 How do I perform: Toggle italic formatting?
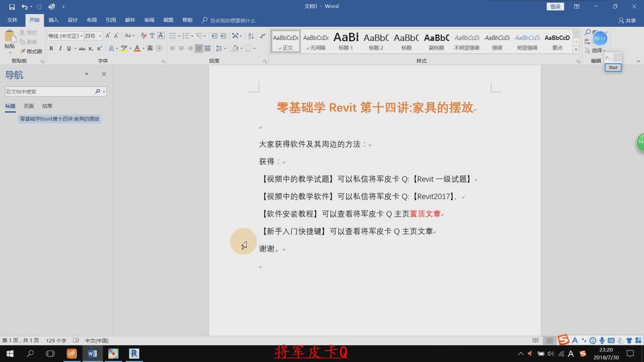[60, 49]
